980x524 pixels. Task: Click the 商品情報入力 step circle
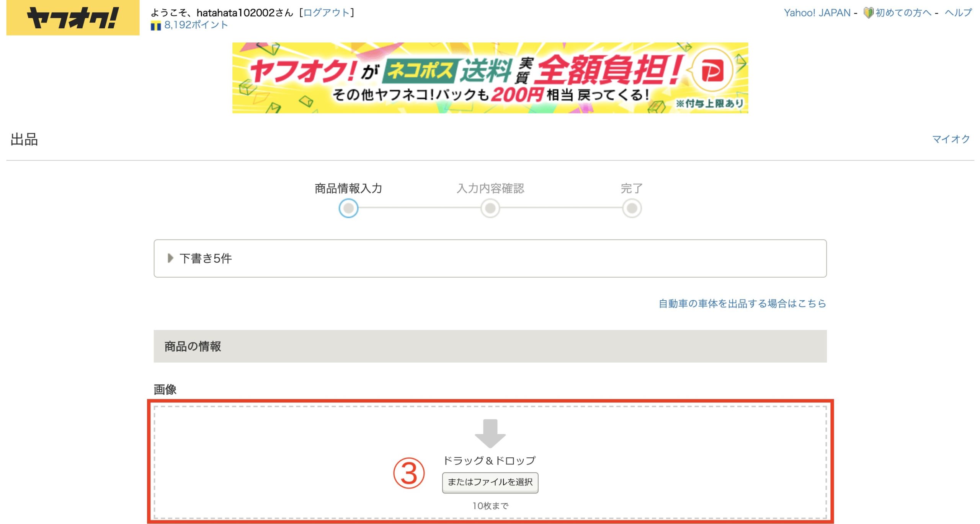[348, 208]
